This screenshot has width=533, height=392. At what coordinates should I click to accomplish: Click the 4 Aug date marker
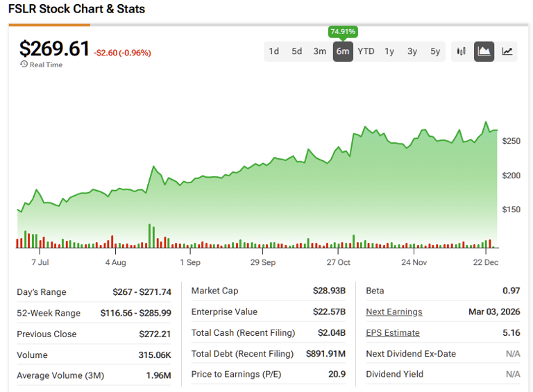[116, 262]
